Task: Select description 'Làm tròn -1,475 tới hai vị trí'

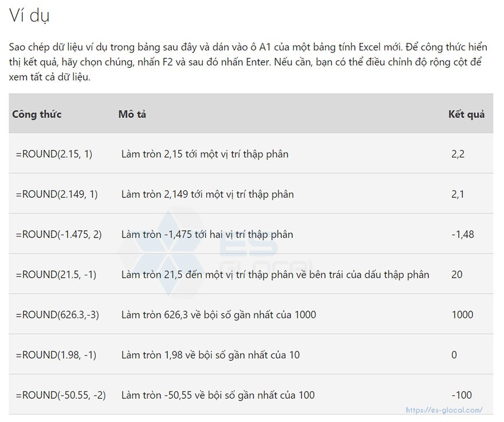Action: [207, 235]
